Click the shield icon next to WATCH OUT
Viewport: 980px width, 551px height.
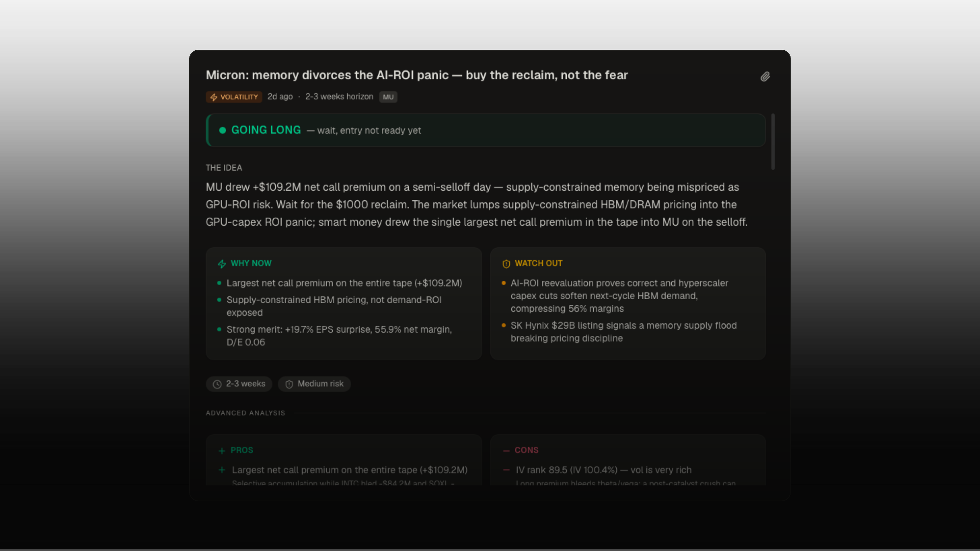tap(506, 264)
